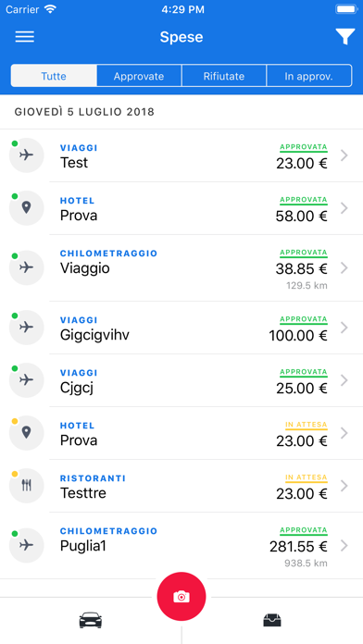363x644 pixels.
Task: Open the hamburger menu
Action: [25, 37]
